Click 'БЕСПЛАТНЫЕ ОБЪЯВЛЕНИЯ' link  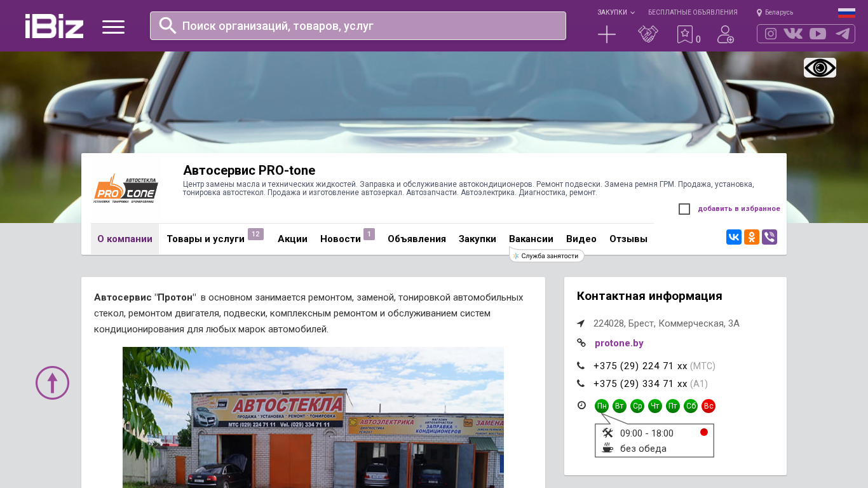tap(693, 13)
